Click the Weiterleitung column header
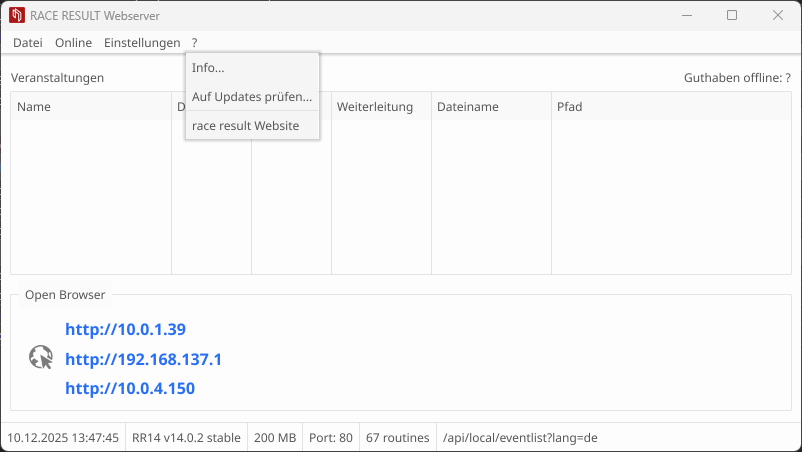This screenshot has width=802, height=452. 375,107
